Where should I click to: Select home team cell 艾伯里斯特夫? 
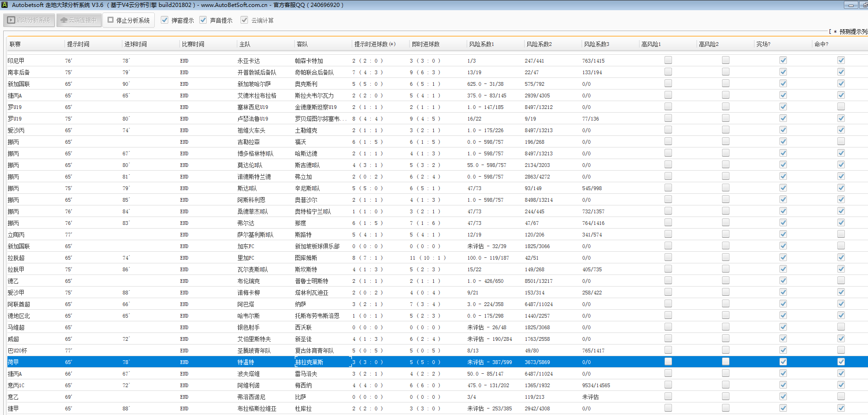254,339
